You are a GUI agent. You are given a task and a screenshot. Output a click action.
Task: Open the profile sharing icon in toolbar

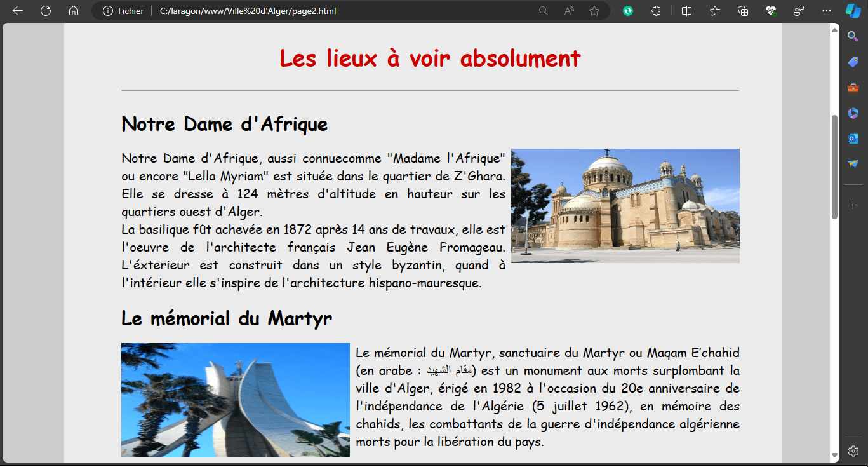click(799, 11)
